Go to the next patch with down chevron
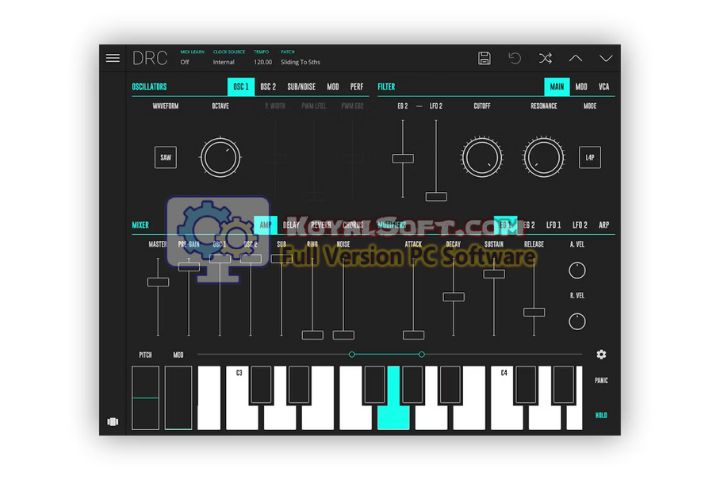Viewport: 720px width, 480px height. (x=606, y=58)
